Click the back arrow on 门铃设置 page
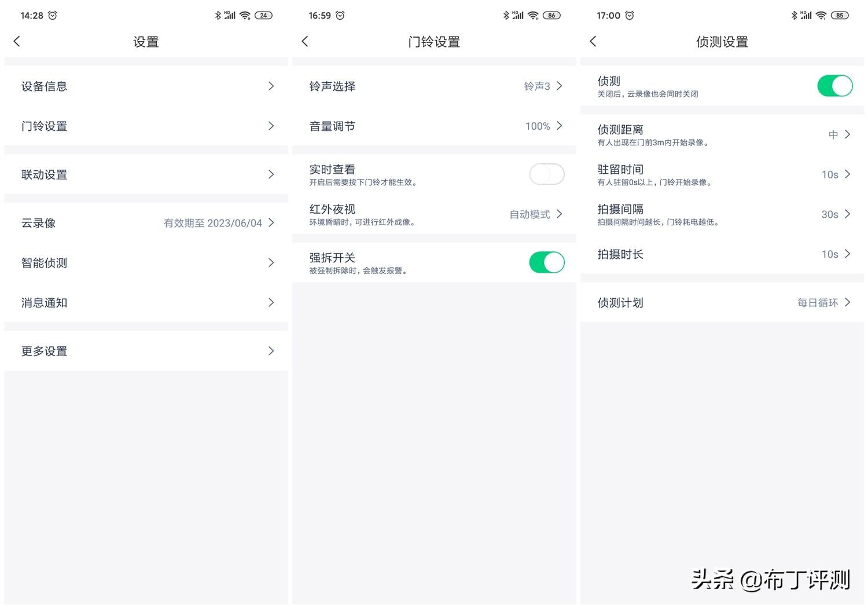868x608 pixels. pos(305,41)
